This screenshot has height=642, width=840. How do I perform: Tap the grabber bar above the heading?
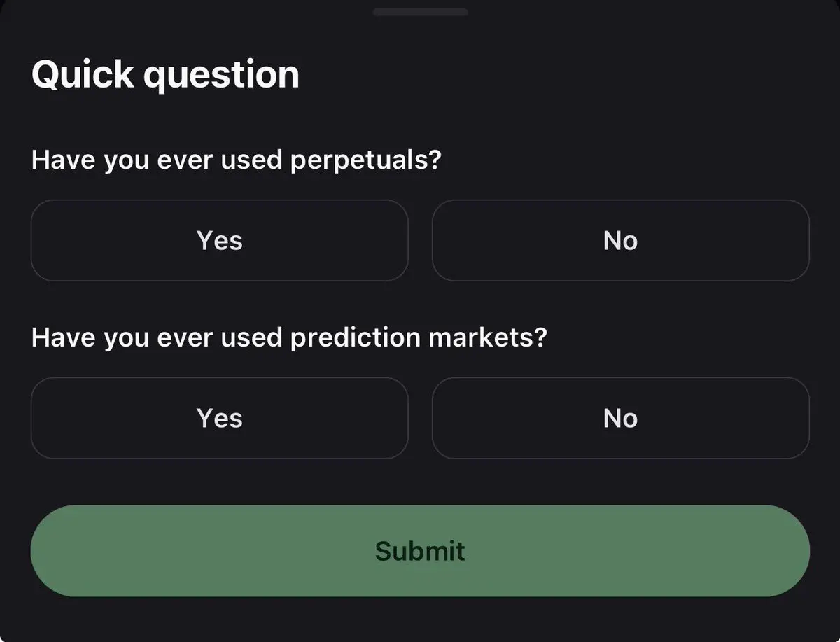click(420, 12)
